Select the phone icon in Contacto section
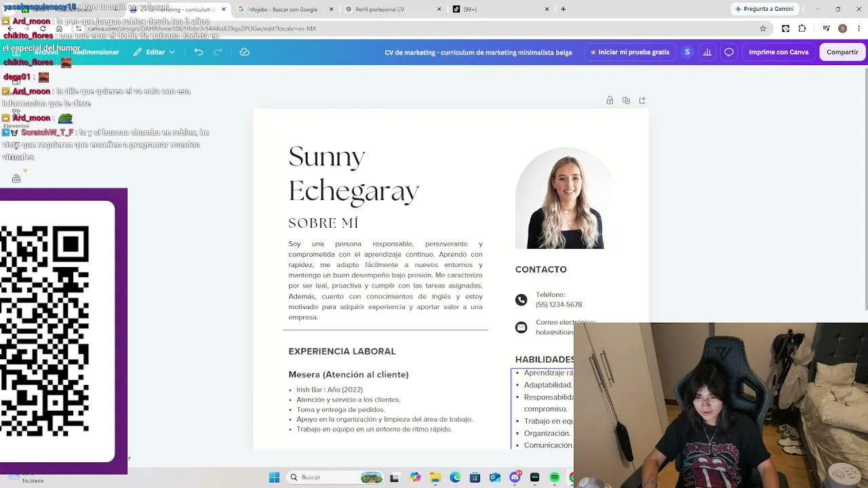This screenshot has width=868, height=488. 521,300
